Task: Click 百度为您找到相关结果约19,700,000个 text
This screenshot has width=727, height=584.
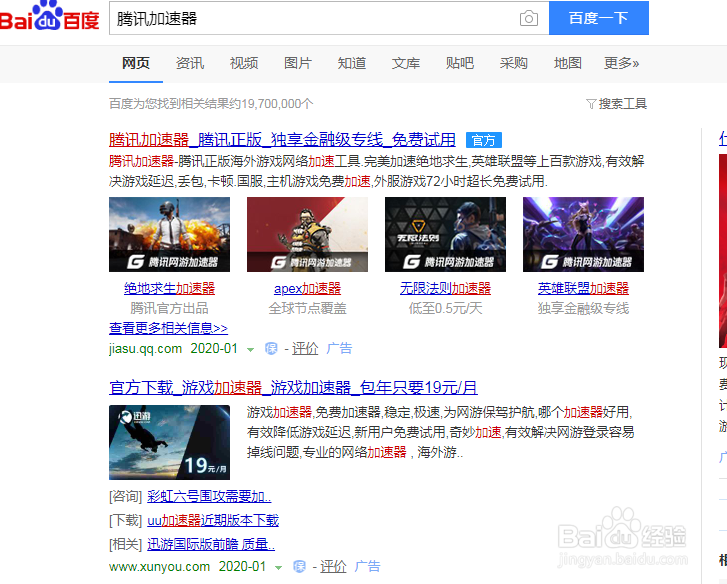Action: point(211,104)
